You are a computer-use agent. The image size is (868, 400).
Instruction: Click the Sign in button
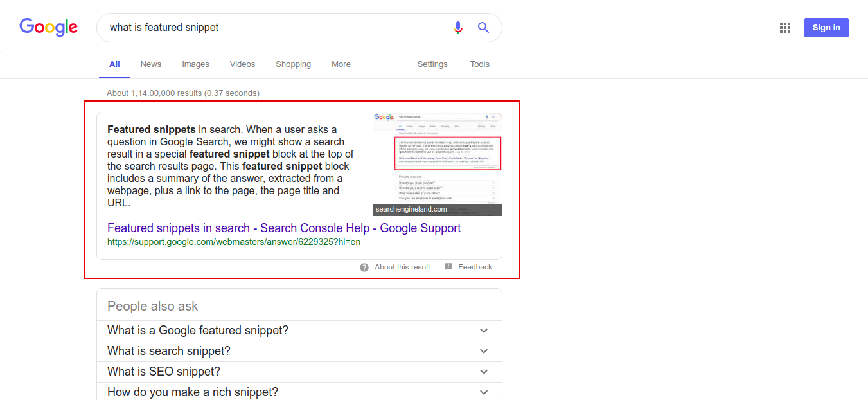pos(826,28)
